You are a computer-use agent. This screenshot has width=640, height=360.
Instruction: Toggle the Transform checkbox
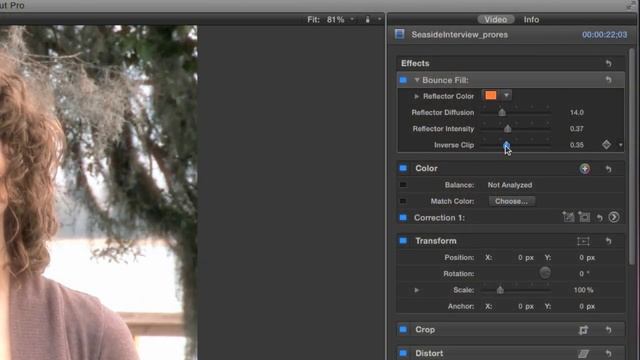coord(403,241)
